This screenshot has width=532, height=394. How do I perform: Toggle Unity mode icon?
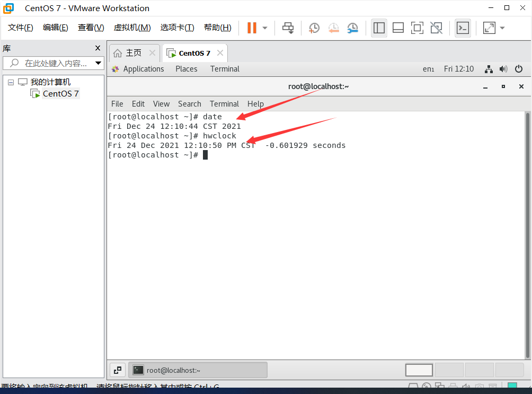436,28
